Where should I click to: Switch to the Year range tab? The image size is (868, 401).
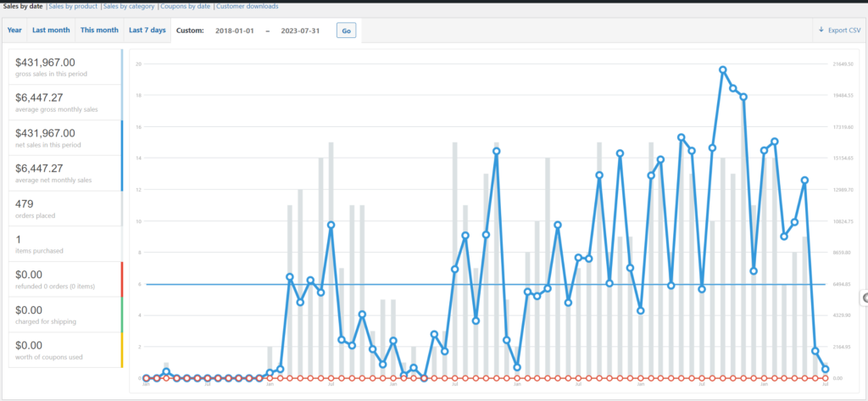tap(15, 30)
